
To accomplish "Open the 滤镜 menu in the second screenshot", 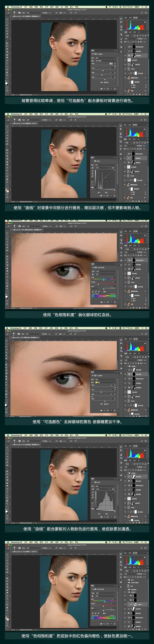I will point(57,114).
